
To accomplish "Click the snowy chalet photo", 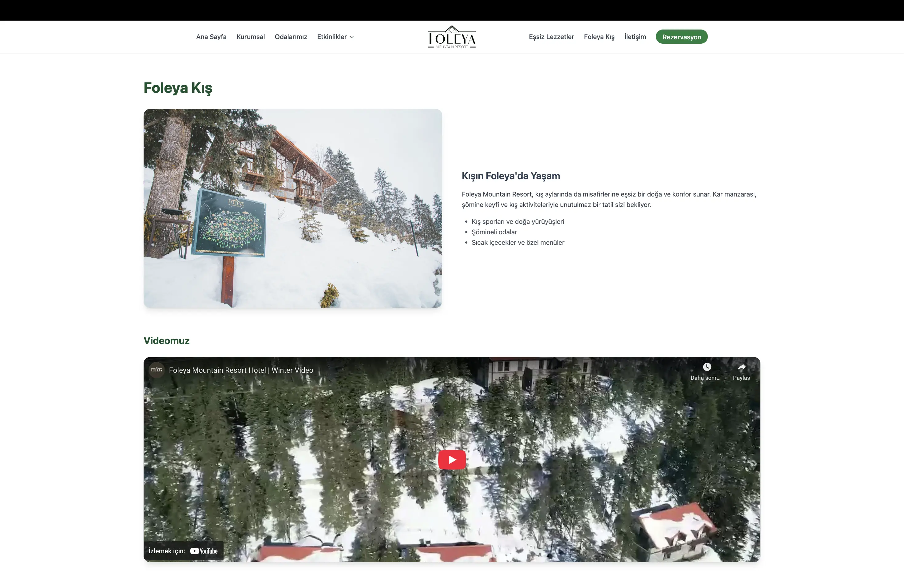I will [x=292, y=208].
